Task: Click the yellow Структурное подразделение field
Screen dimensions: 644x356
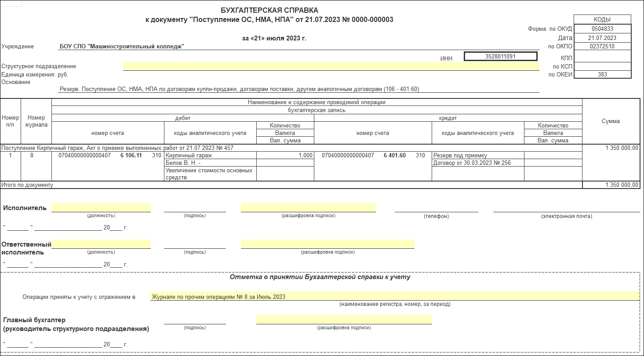Action: click(331, 66)
